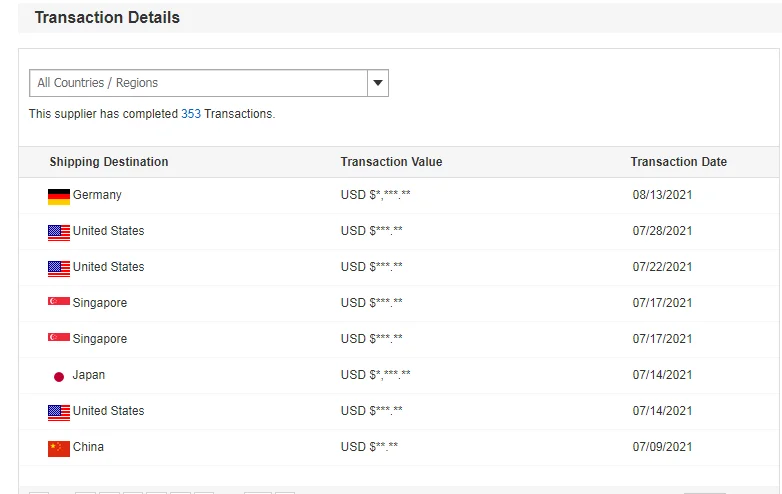The height and width of the screenshot is (494, 782).
Task: Click the US flag dated 07/28/2021
Action: 59,233
